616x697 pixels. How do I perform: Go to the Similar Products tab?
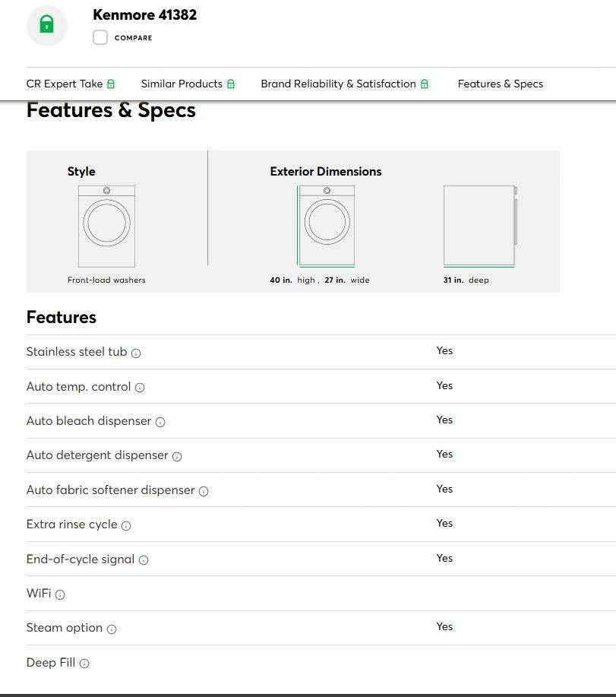(188, 84)
